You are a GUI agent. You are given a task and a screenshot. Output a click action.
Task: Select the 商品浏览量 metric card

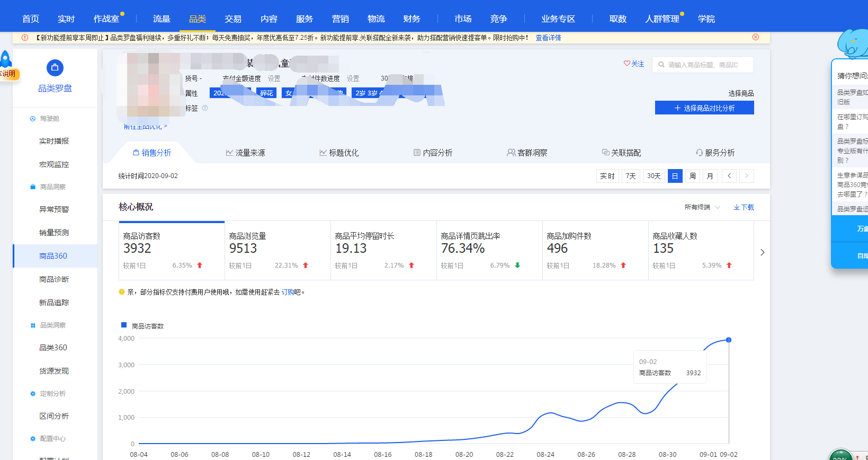point(278,251)
